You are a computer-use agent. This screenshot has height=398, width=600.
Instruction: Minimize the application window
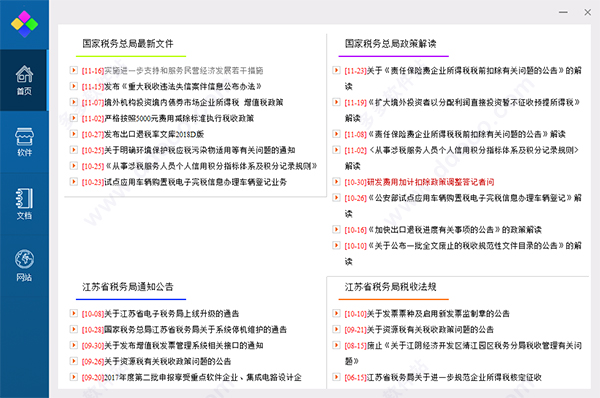coord(563,12)
